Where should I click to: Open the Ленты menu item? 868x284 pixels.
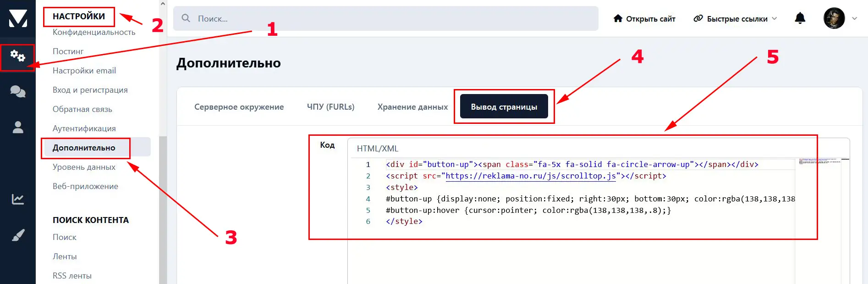65,256
